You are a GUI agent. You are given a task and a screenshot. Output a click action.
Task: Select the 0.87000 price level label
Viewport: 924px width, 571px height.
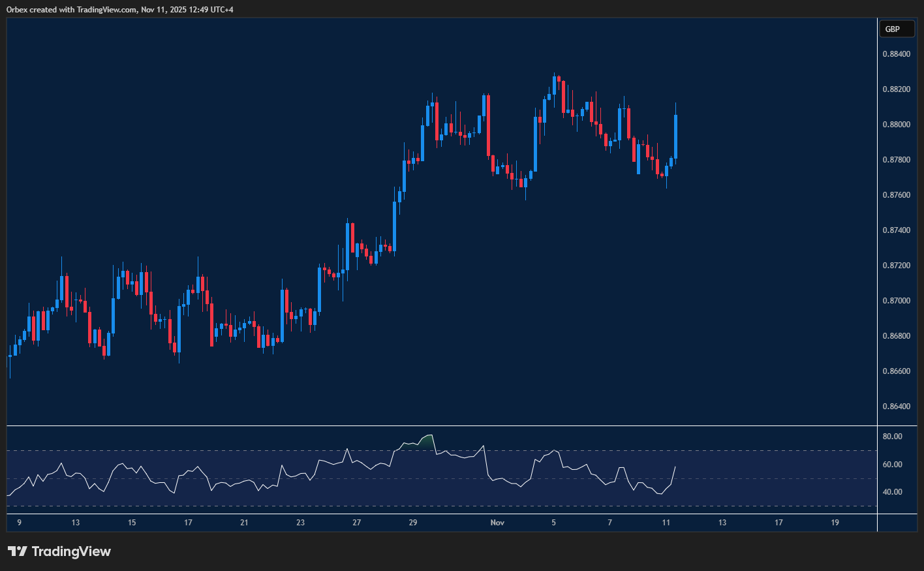(896, 301)
